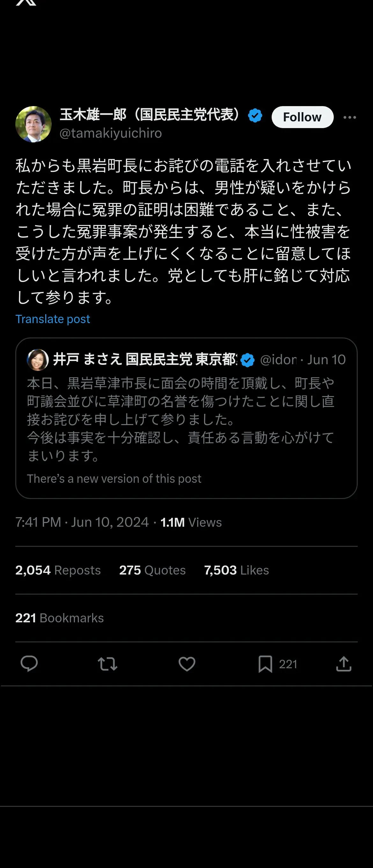View the 2,054 Reposts list

[58, 570]
